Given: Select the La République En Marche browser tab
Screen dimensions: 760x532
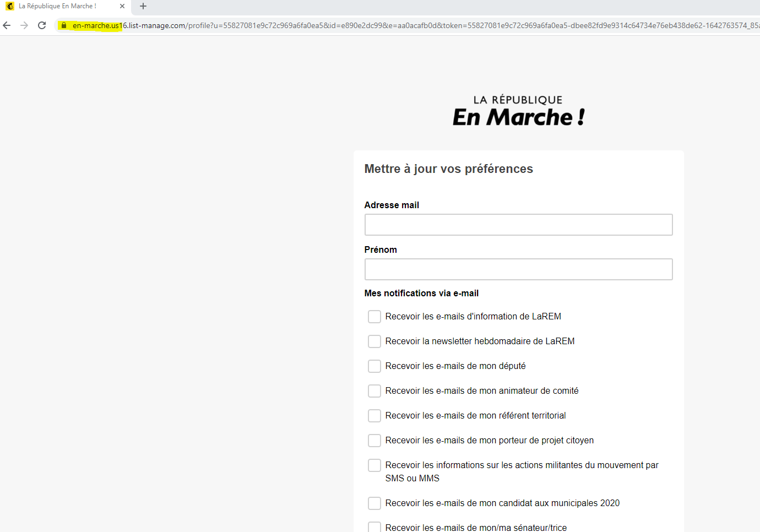Looking at the screenshot, I should coord(66,6).
